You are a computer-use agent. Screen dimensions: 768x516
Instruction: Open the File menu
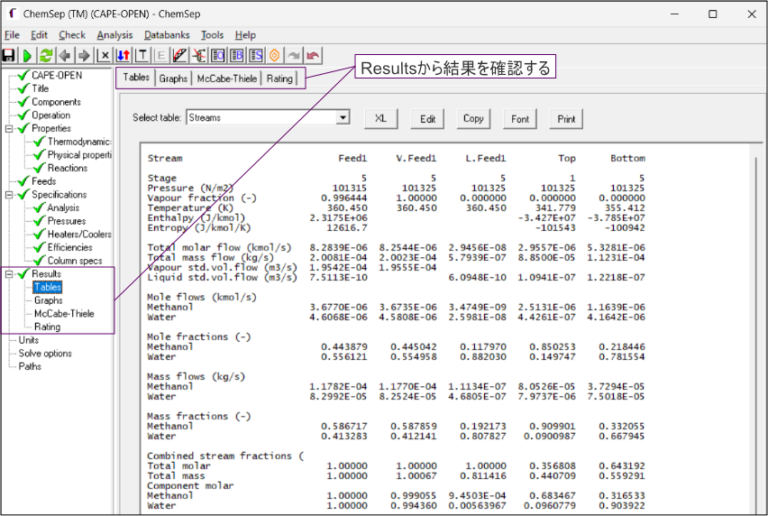tap(12, 35)
